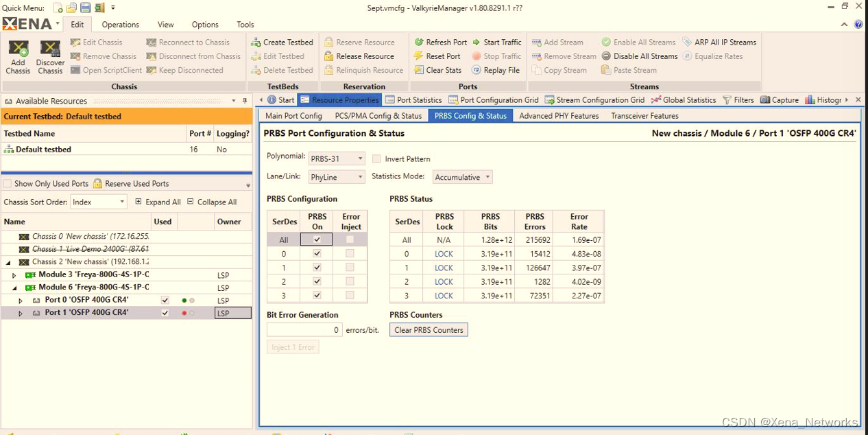
Task: Switch to PCS/PMA Config & Status tab
Action: [378, 116]
